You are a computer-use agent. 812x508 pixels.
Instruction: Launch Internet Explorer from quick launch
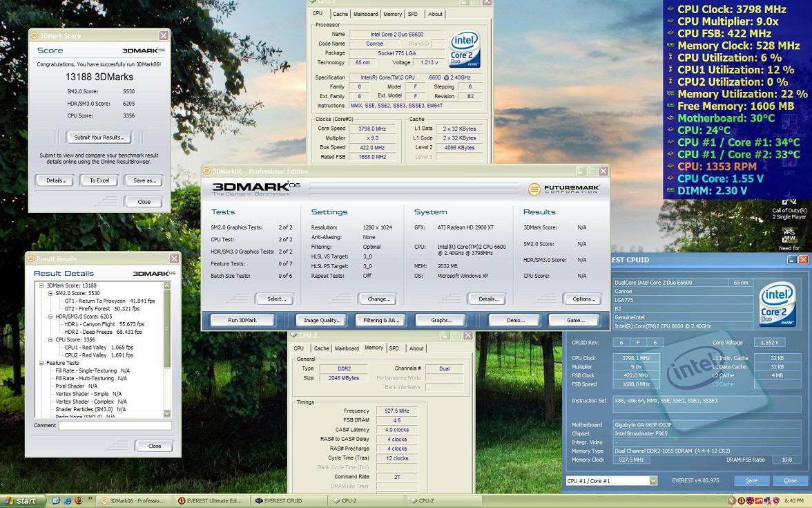[x=68, y=500]
